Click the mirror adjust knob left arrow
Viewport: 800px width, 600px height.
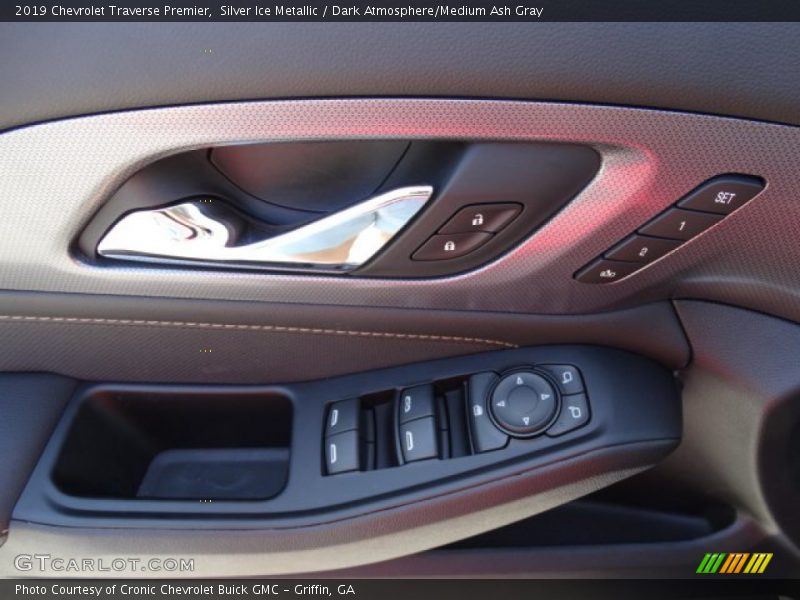[x=501, y=404]
